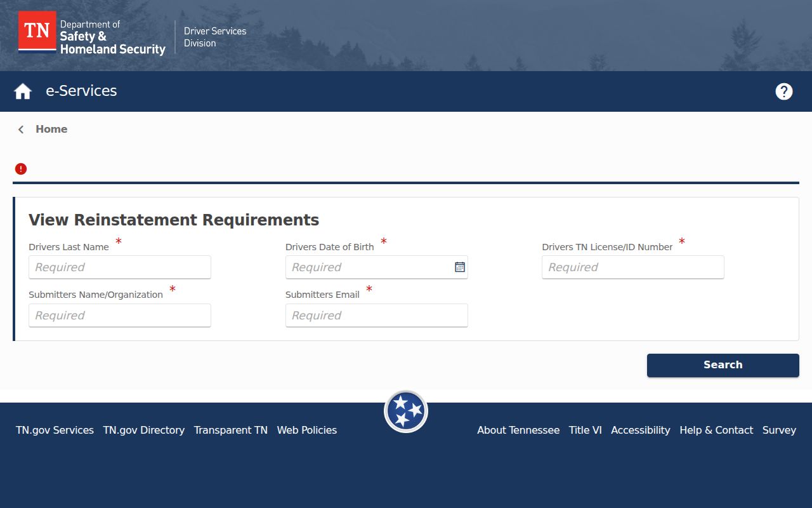Focus the Submitters Name/Organization field
This screenshot has width=812, height=508.
(x=120, y=316)
